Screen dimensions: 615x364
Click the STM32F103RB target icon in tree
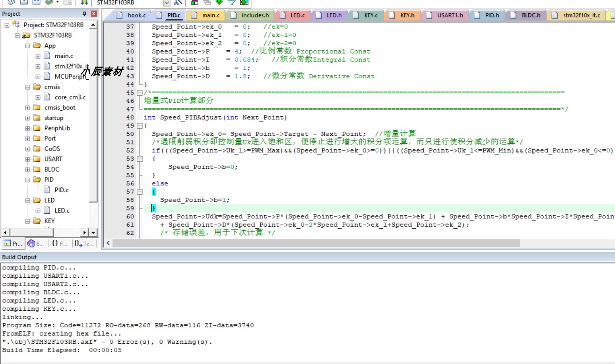(x=26, y=35)
